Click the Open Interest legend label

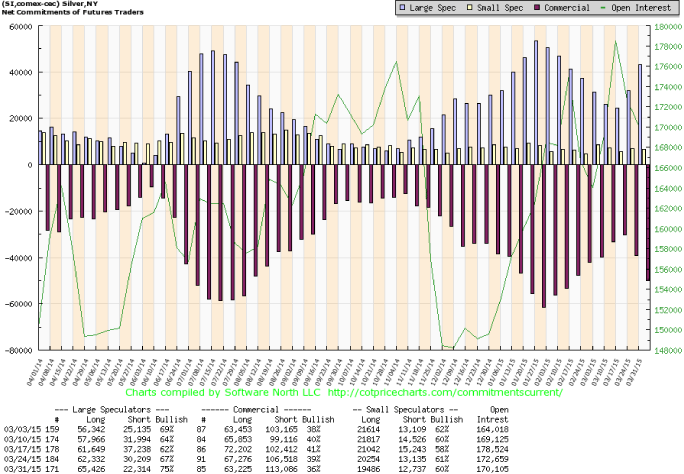(641, 6)
